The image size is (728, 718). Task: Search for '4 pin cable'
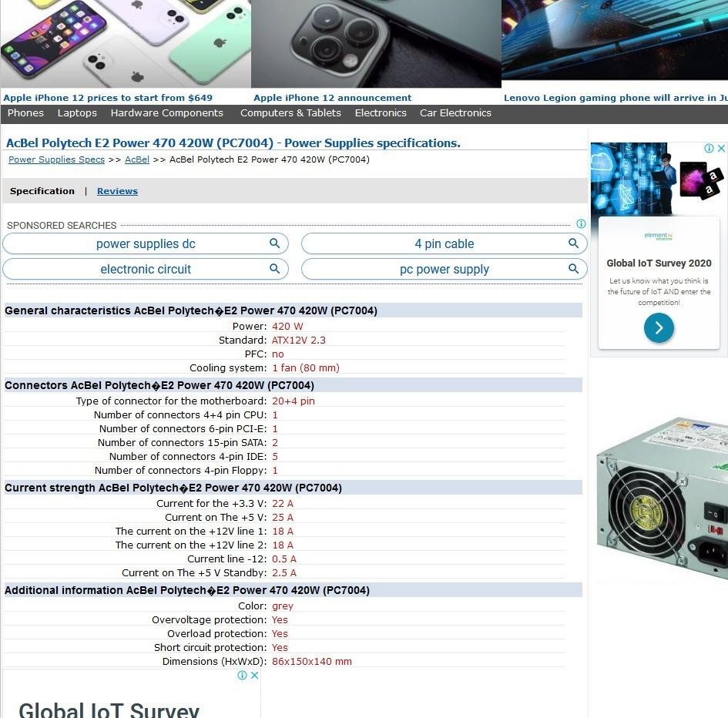tap(445, 243)
